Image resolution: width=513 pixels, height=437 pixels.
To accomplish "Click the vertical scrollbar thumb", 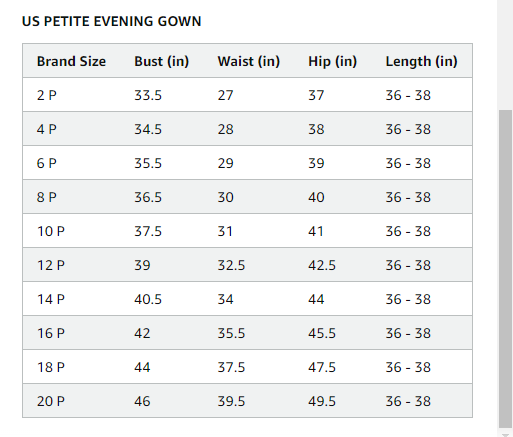I will coord(505,269).
